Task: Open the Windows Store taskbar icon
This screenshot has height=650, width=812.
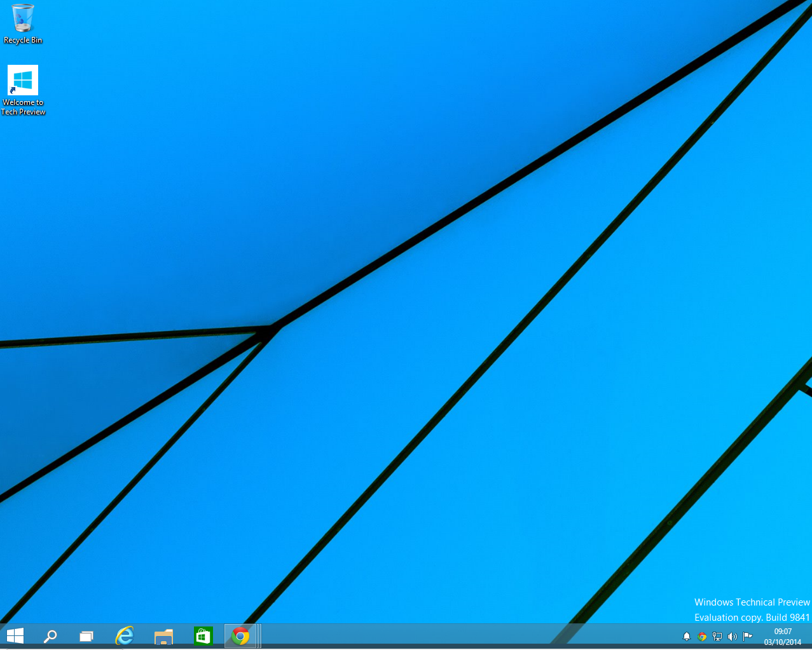Action: coord(203,635)
